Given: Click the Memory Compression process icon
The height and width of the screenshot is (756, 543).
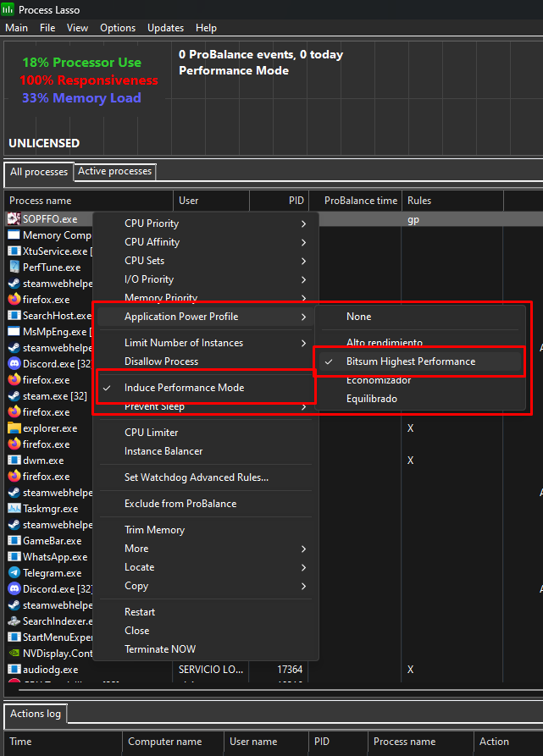Looking at the screenshot, I should click(x=14, y=235).
